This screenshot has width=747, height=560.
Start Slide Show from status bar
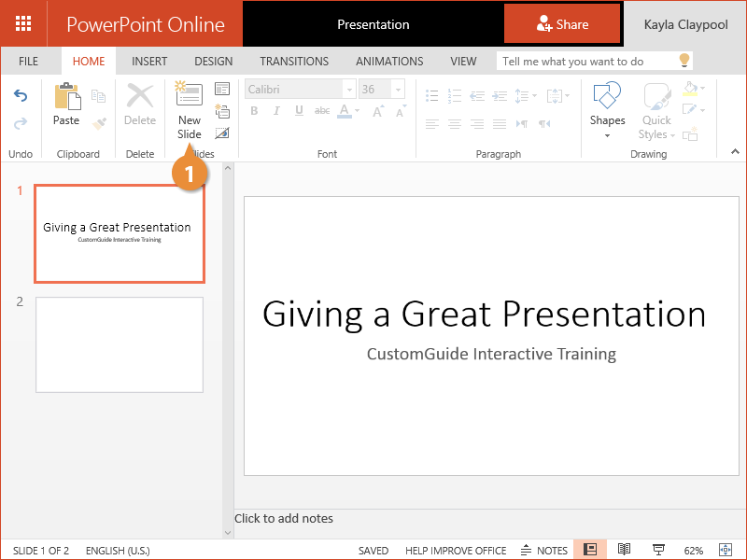(658, 550)
